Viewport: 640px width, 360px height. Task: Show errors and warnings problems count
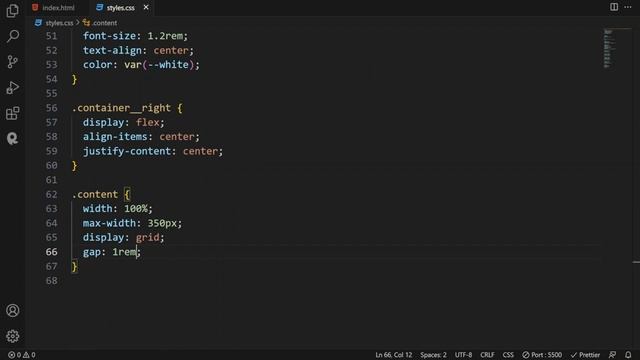coord(22,355)
